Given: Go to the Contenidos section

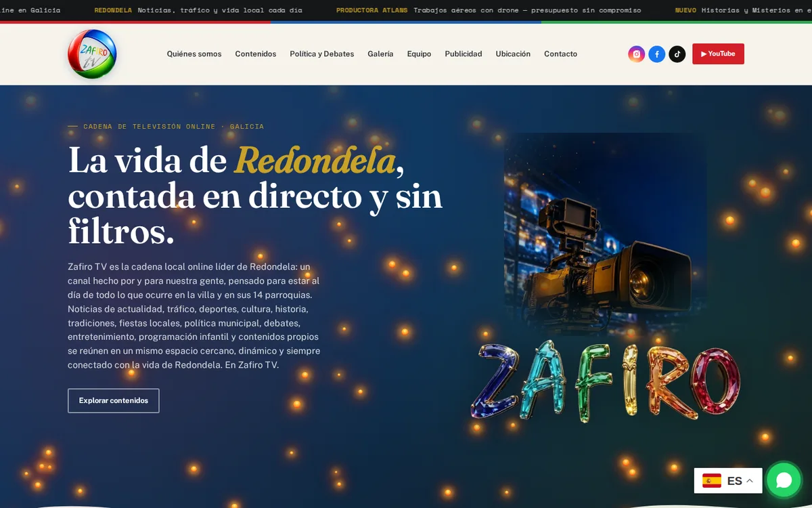Looking at the screenshot, I should pos(256,54).
